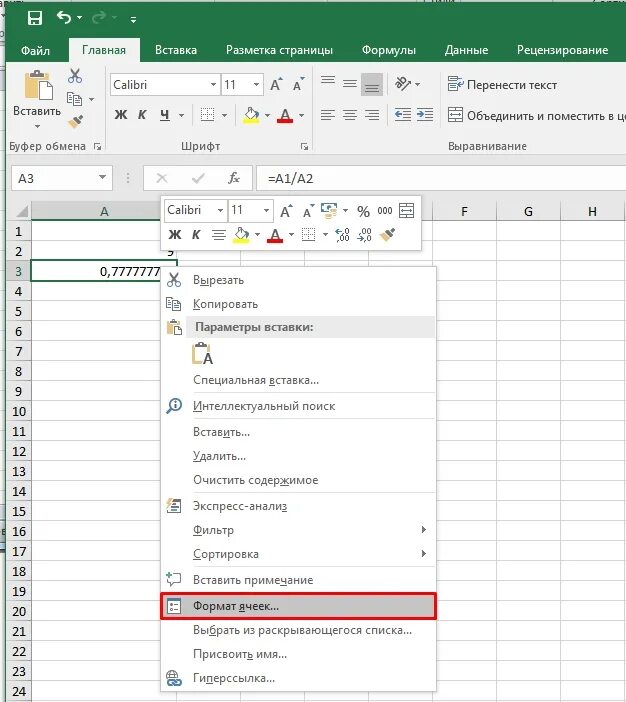Click Format Painter in mini toolbar
The width and height of the screenshot is (626, 702).
[387, 234]
